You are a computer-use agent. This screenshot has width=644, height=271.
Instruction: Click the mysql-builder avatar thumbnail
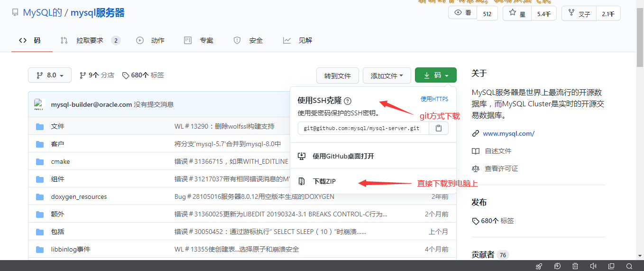[x=38, y=104]
